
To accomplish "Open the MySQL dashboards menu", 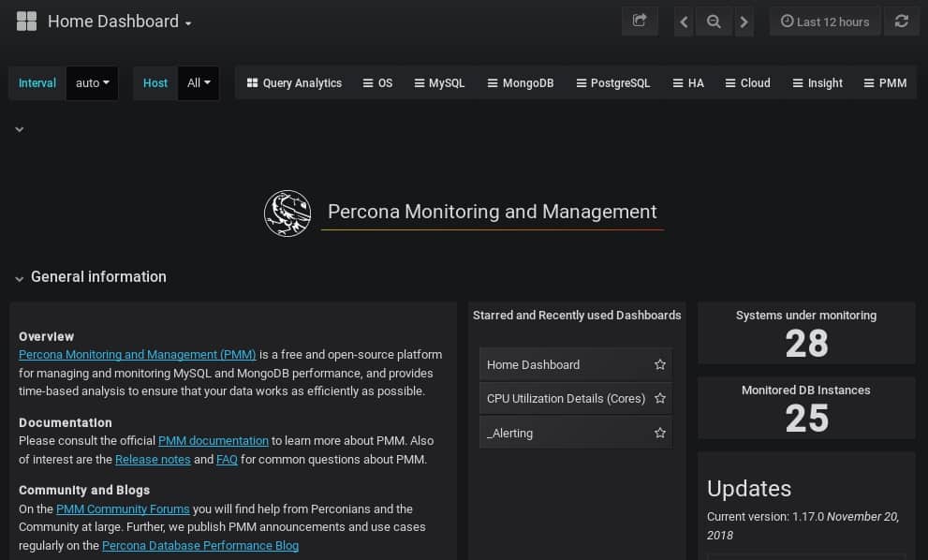I will click(x=439, y=82).
